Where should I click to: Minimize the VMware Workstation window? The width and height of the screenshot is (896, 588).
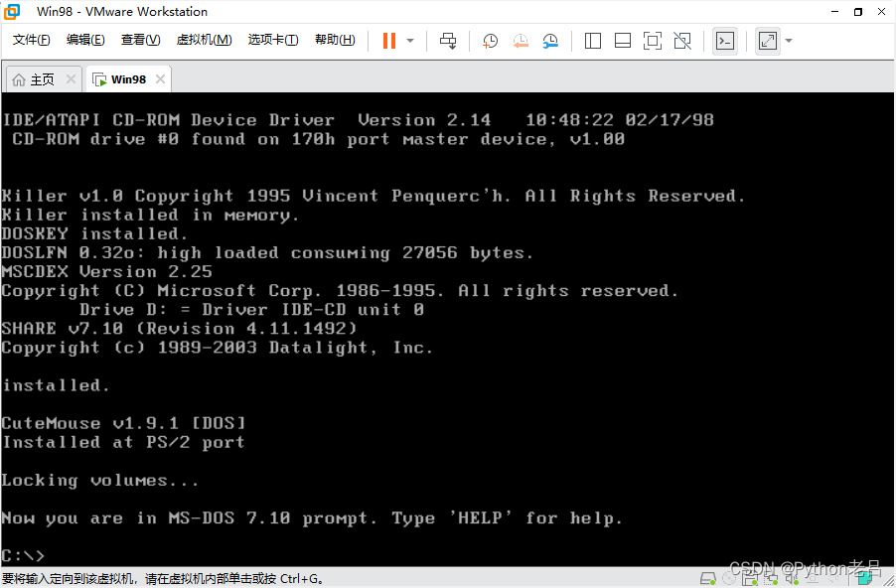834,12
